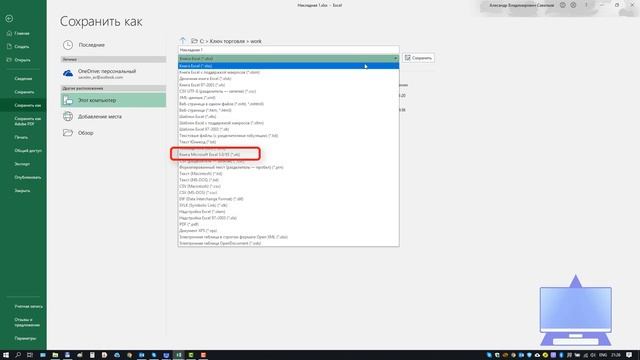Open the Экспорт backstage tab
The width and height of the screenshot is (640, 360).
[x=23, y=164]
